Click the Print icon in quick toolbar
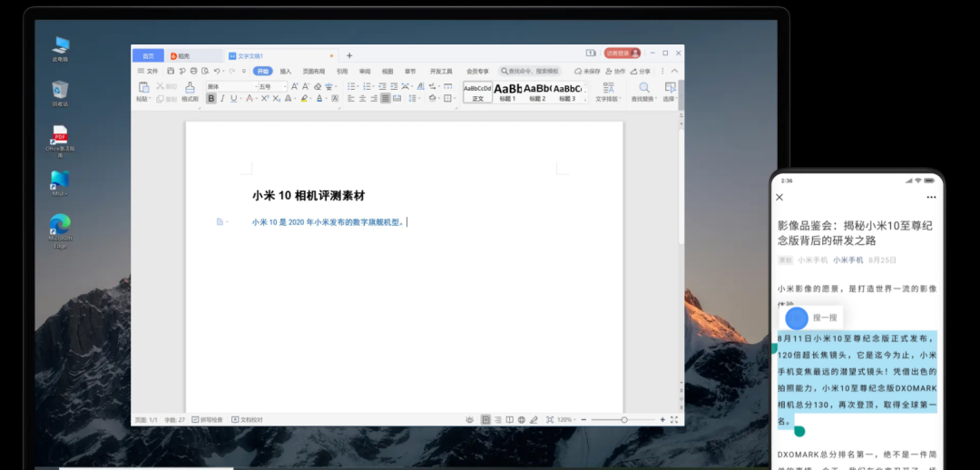The height and width of the screenshot is (470, 980). coord(193,71)
